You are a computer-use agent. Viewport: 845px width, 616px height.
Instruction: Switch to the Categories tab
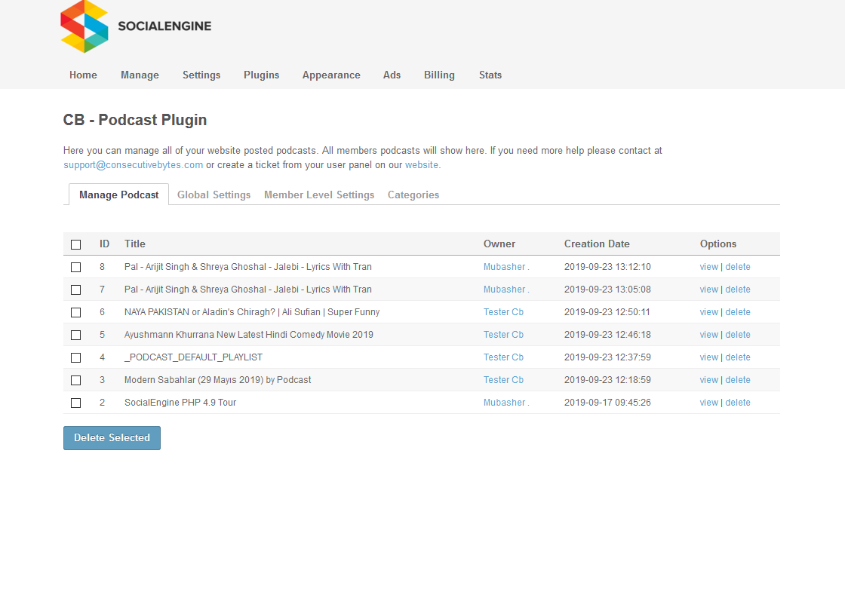(x=413, y=195)
